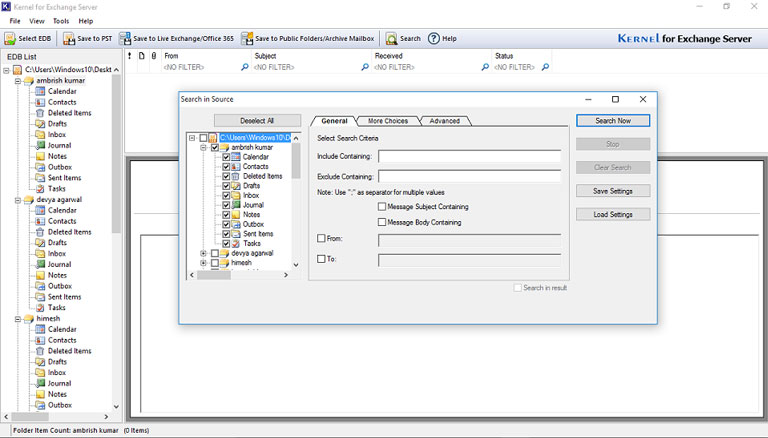Select ambrish kumar Calendar icon in EDB List

click(x=40, y=91)
